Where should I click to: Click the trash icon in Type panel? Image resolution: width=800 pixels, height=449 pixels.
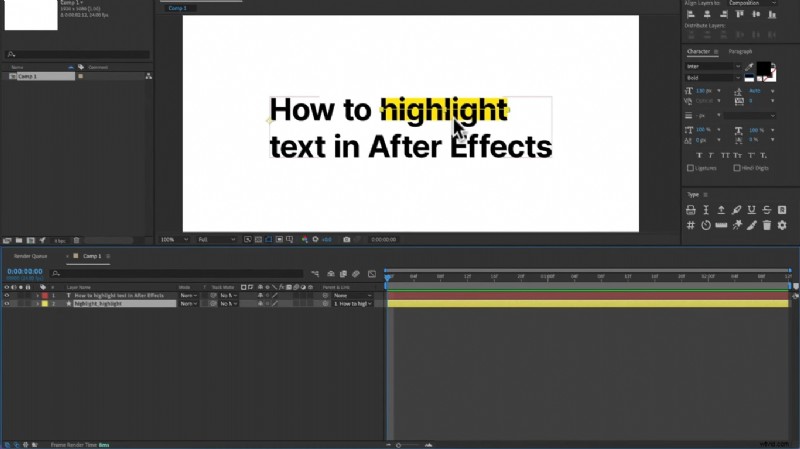coord(767,225)
